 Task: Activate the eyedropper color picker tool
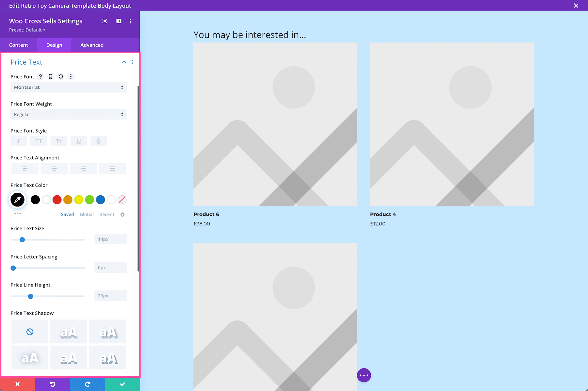click(x=17, y=200)
